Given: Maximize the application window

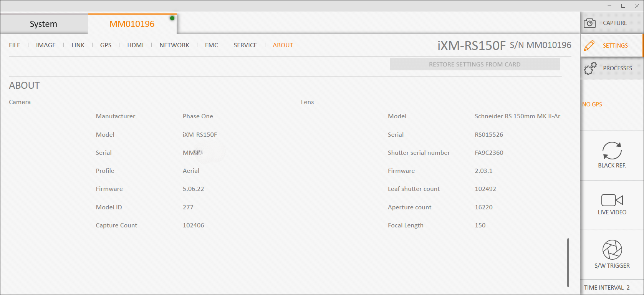Looking at the screenshot, I should pos(623,6).
